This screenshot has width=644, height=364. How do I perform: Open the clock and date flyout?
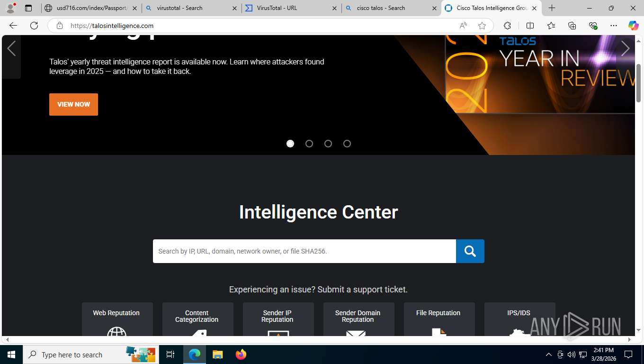(x=603, y=355)
